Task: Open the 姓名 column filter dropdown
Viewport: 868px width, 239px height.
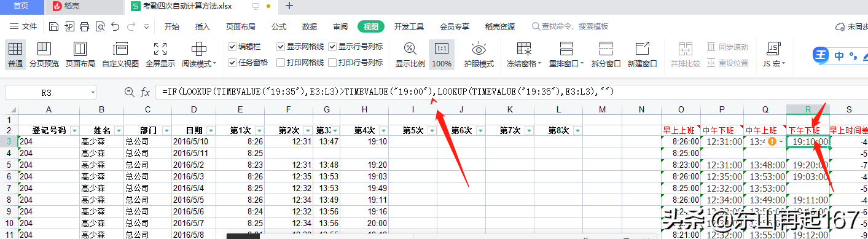Action: (x=119, y=130)
